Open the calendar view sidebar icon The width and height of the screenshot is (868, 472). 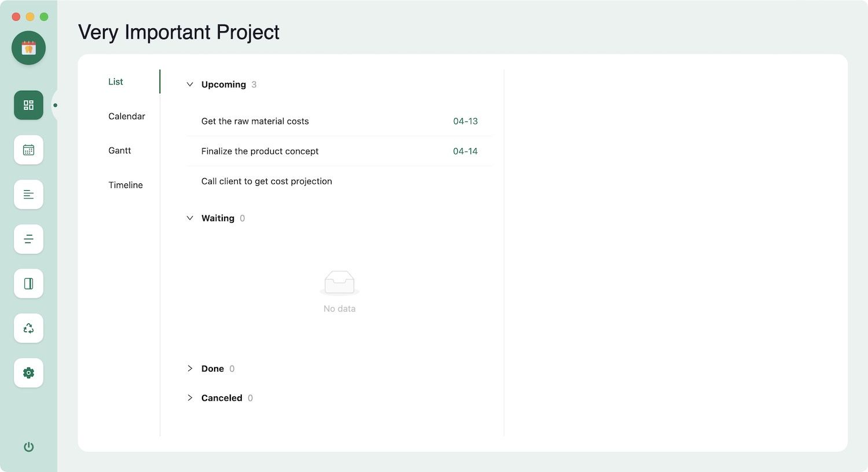tap(28, 150)
